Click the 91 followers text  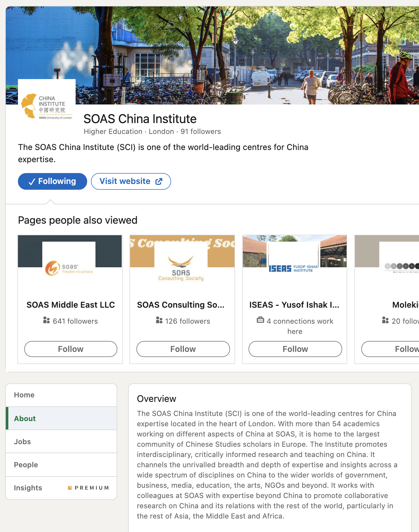click(x=201, y=132)
